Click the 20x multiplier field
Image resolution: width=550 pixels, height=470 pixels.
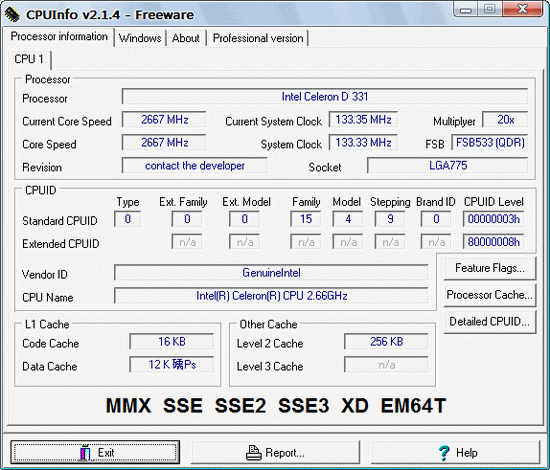(x=505, y=120)
